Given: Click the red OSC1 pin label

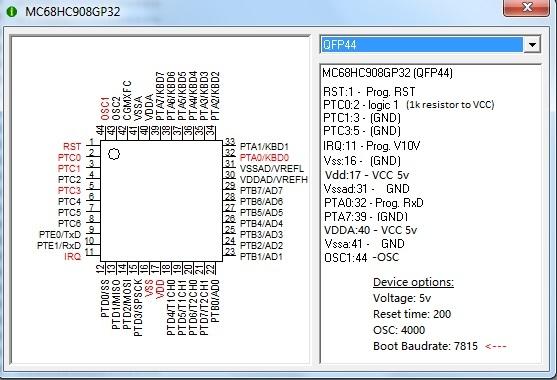Looking at the screenshot, I should click(105, 109).
